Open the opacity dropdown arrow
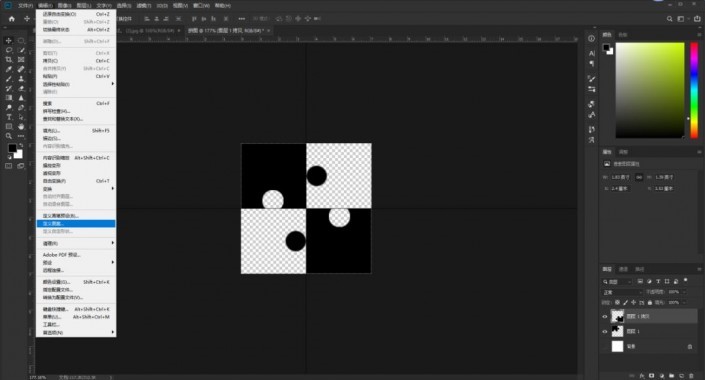705x380 pixels. click(684, 292)
